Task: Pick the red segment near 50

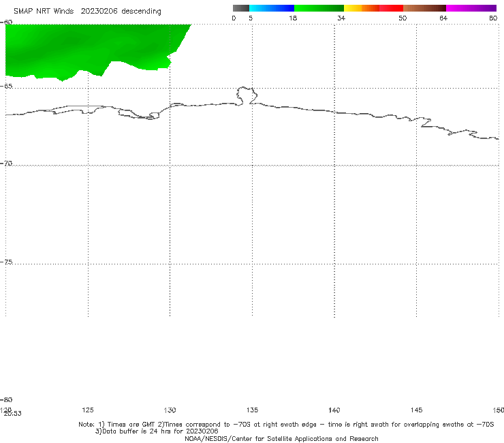Action: (x=391, y=8)
